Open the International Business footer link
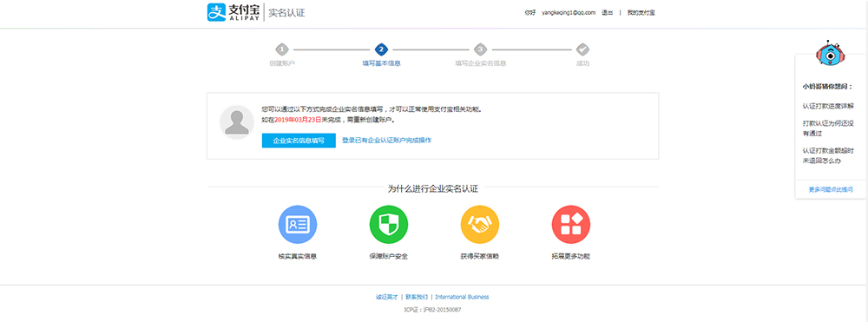The height and width of the screenshot is (322, 868). click(x=462, y=297)
